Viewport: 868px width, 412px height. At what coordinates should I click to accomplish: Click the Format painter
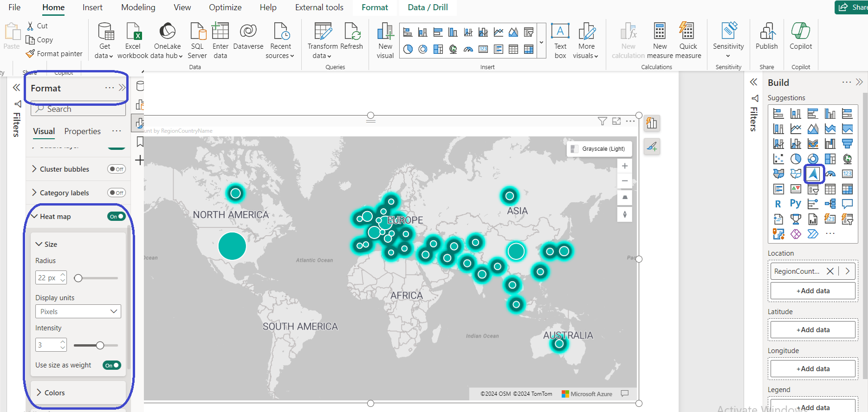click(x=54, y=54)
